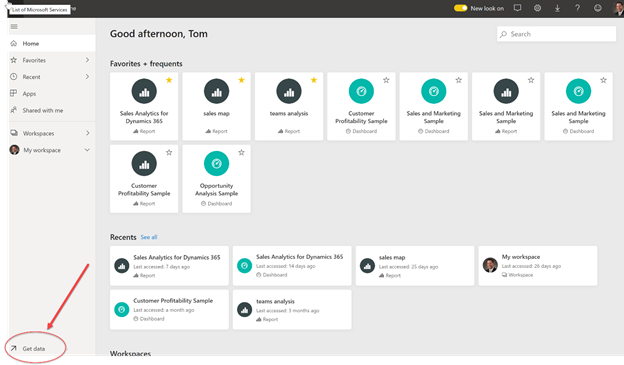Open teams analysis report icon in favorites
The height and width of the screenshot is (365, 624).
point(289,91)
